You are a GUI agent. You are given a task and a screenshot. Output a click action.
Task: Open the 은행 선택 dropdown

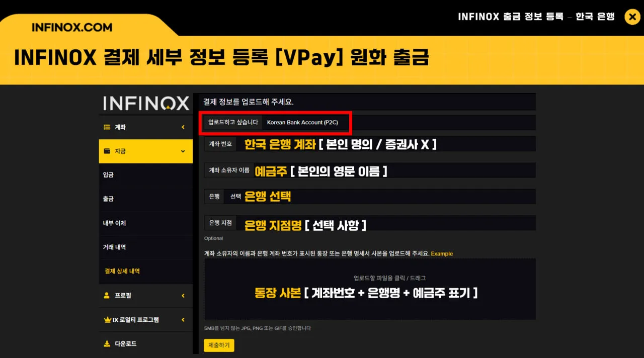[x=380, y=197]
